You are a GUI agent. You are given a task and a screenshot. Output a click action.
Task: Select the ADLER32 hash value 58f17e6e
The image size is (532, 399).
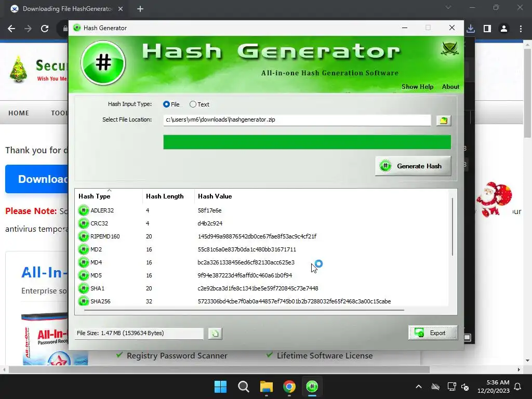[x=210, y=210]
